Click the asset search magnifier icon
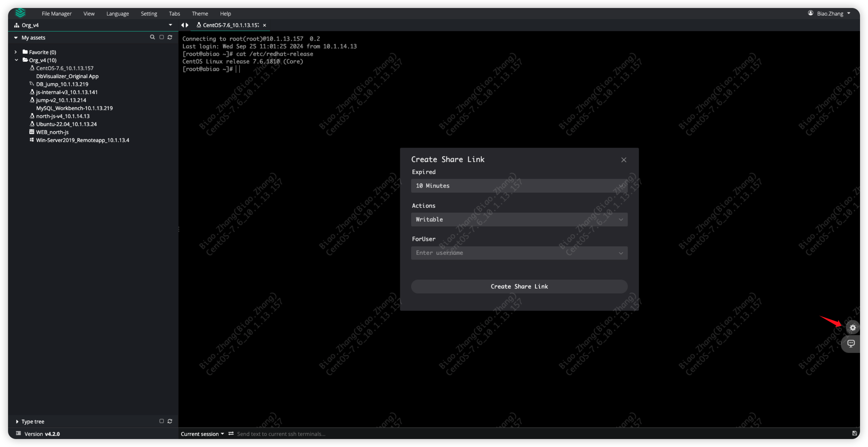The width and height of the screenshot is (868, 447). pos(152,37)
